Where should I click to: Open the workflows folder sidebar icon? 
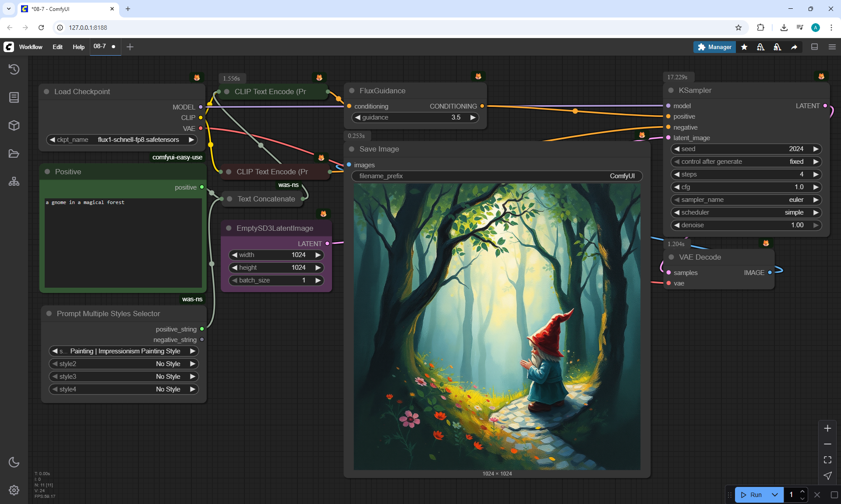point(14,154)
